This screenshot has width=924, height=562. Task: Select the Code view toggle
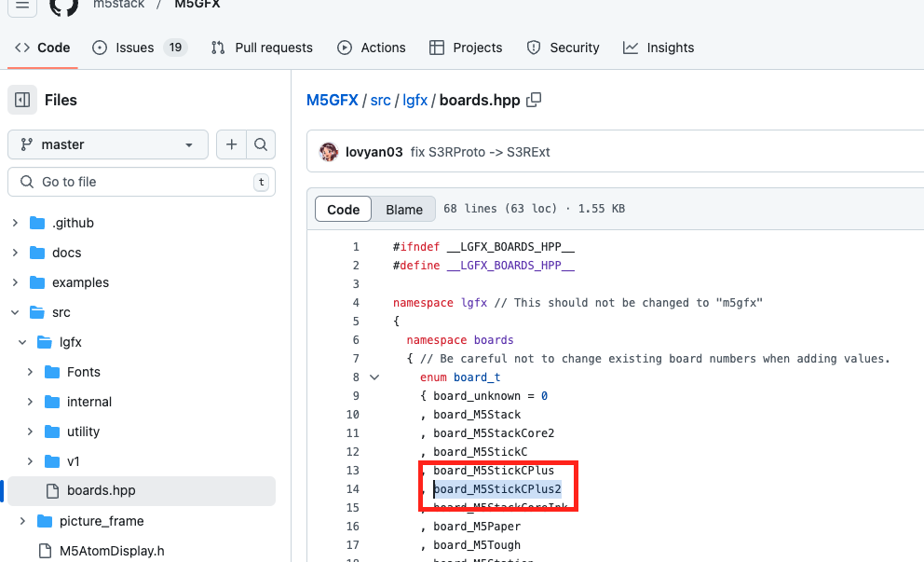click(x=343, y=210)
